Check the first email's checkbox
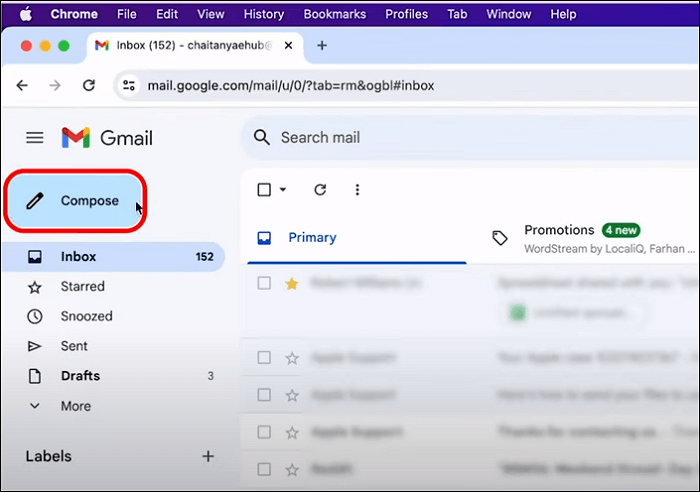This screenshot has height=492, width=700. (x=264, y=284)
